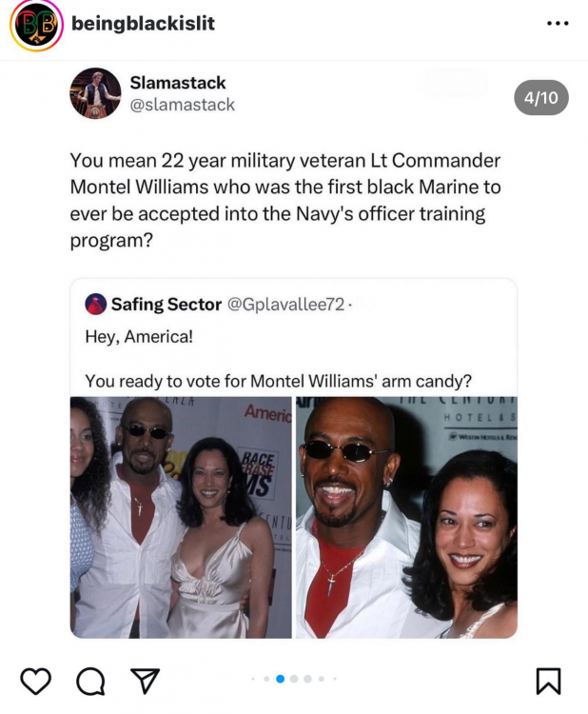This screenshot has height=714, width=588.
Task: Open the beingblackislit username link
Action: (x=143, y=24)
